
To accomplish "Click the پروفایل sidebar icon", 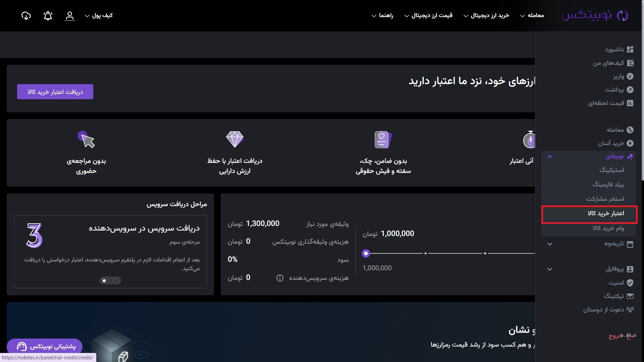I will click(630, 269).
